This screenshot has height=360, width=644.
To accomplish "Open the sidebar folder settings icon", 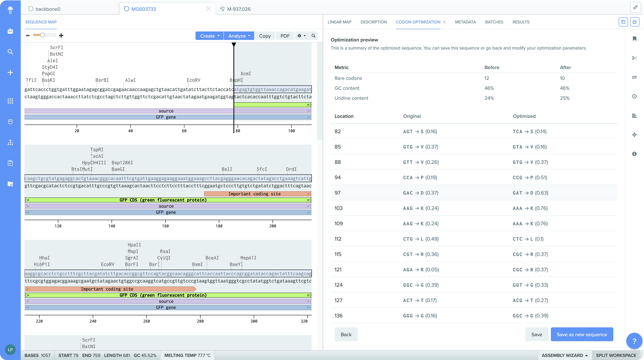I will coord(10,184).
